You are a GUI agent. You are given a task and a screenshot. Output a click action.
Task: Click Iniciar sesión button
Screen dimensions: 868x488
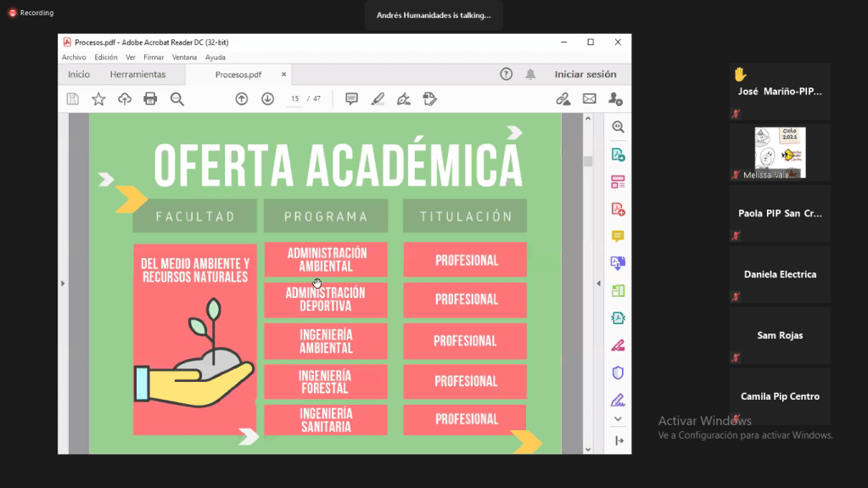click(585, 75)
